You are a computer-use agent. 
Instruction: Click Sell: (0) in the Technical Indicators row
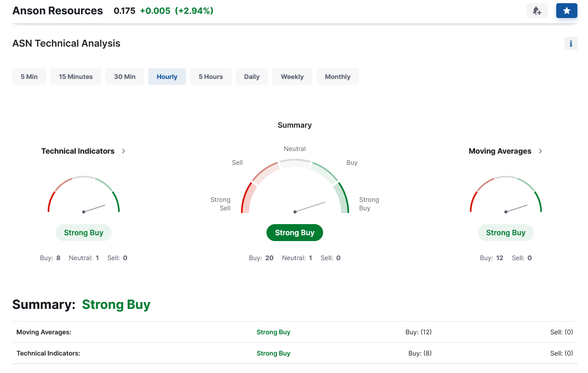click(x=562, y=353)
